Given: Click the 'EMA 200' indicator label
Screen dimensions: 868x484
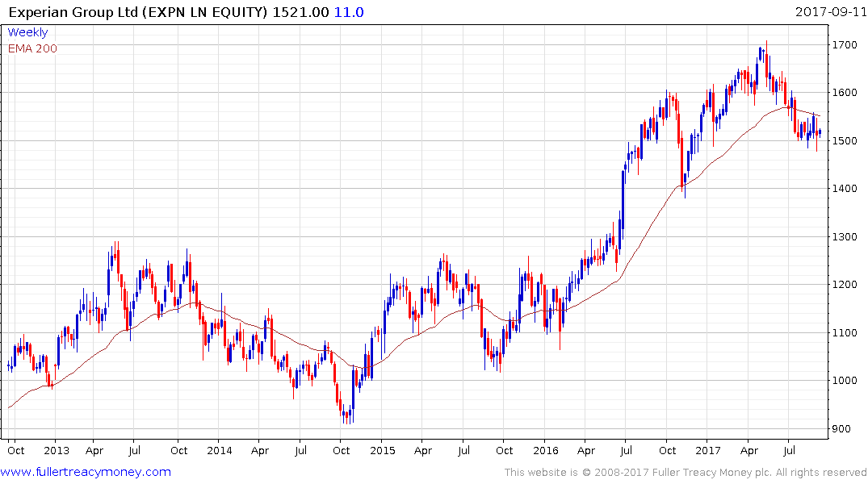Looking at the screenshot, I should 32,48.
